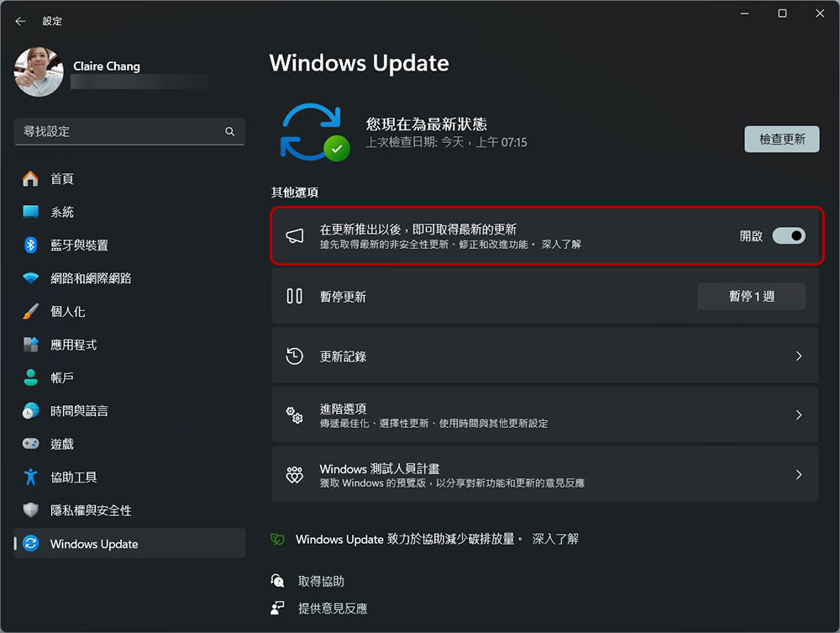This screenshot has height=633, width=840.
Task: Click the 上次檢查日期 last checked text
Action: pyautogui.click(x=446, y=142)
